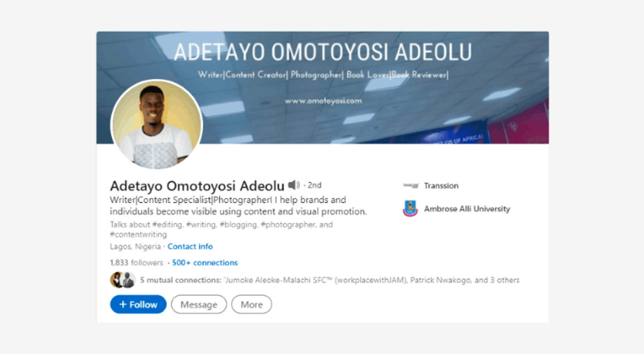Follow Adetayo Omotoyosi Adeolu

tap(138, 304)
